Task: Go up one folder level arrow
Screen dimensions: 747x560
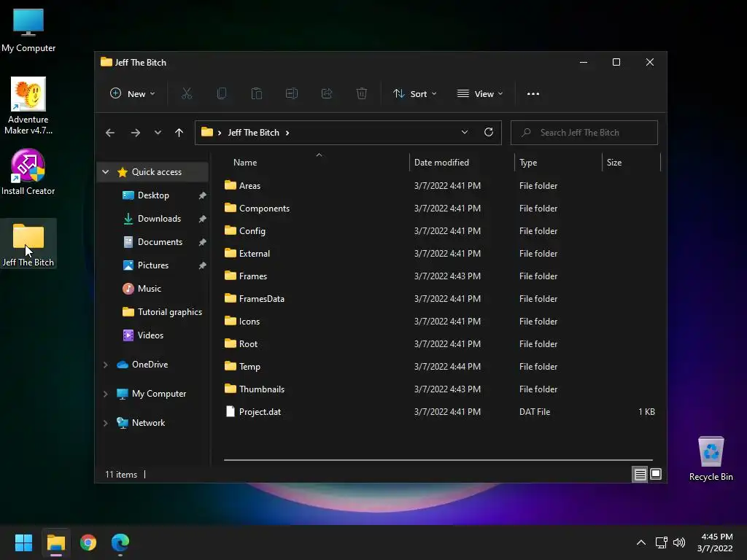Action: tap(179, 133)
